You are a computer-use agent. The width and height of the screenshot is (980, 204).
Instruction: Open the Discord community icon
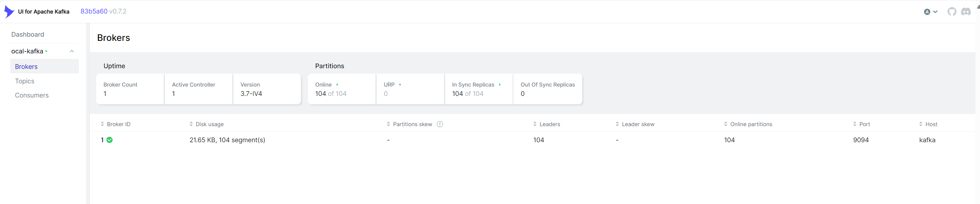point(966,12)
